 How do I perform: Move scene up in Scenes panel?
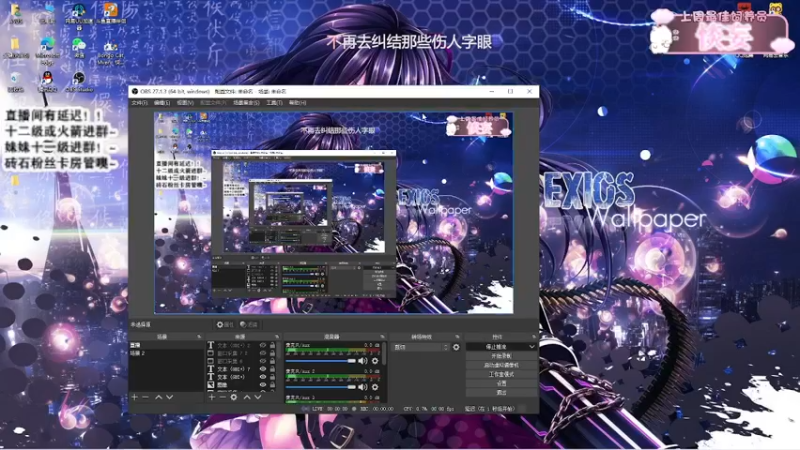[x=159, y=397]
